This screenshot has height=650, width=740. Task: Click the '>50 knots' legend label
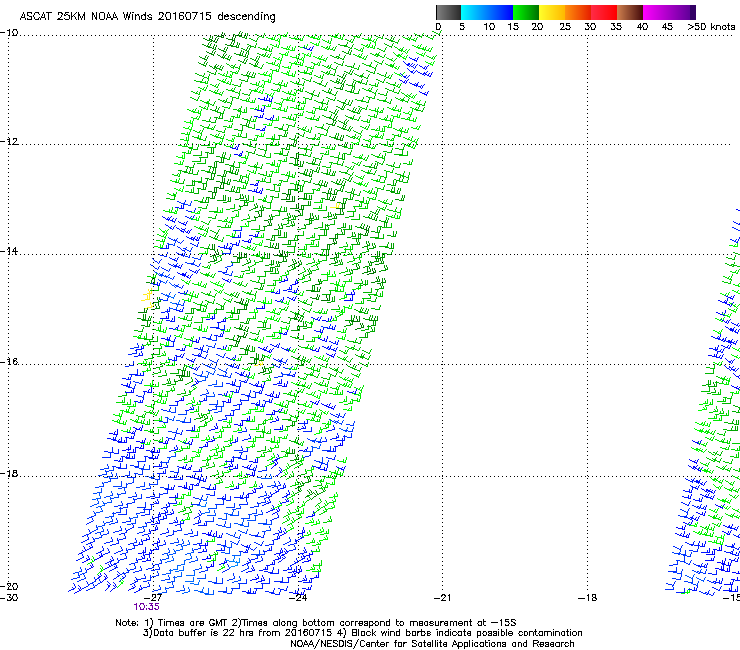[x=711, y=27]
